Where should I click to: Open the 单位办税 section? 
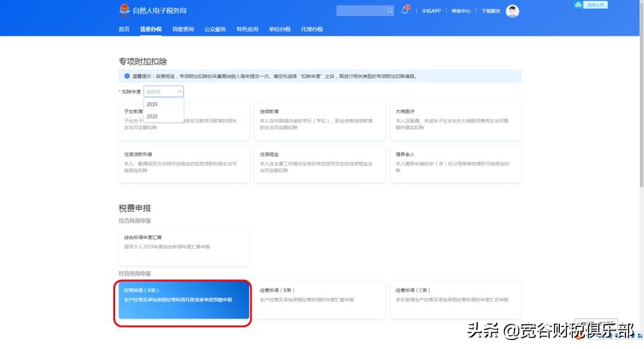[280, 28]
